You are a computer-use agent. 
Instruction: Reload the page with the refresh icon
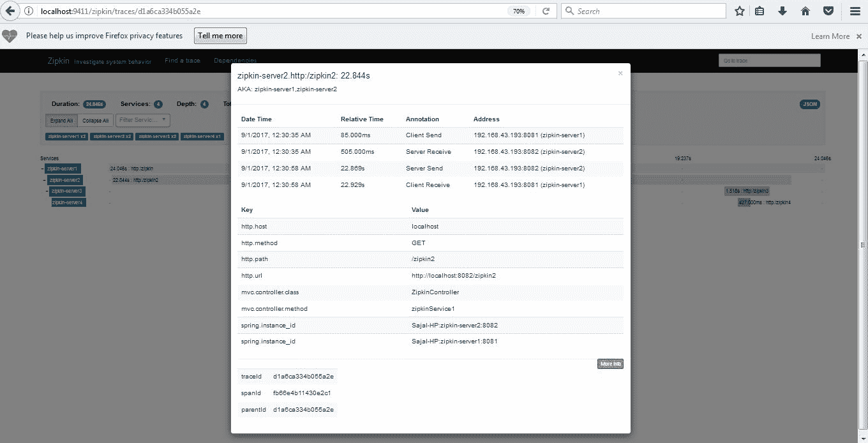(x=546, y=11)
